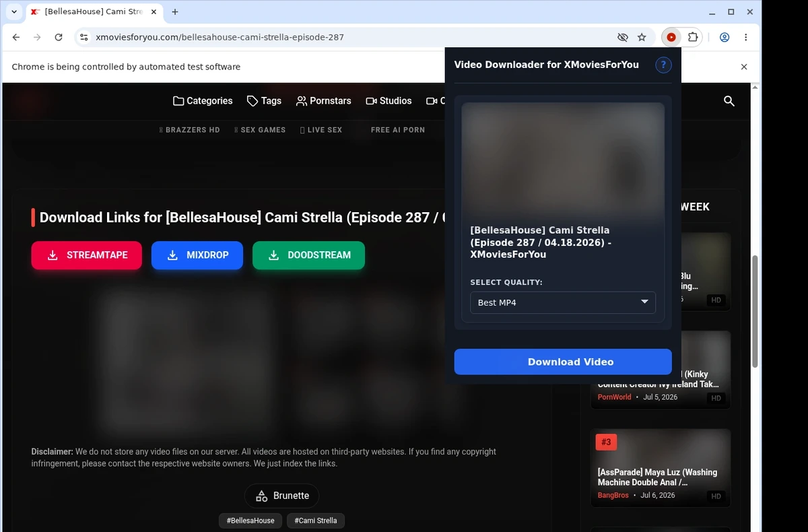This screenshot has width=808, height=532.
Task: Click the Doodstream download button
Action: pos(308,255)
